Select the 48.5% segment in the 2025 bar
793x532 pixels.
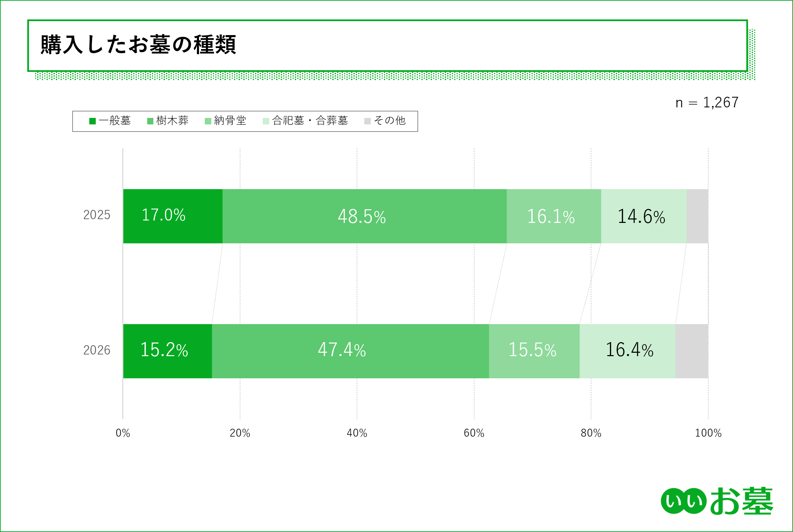click(364, 216)
